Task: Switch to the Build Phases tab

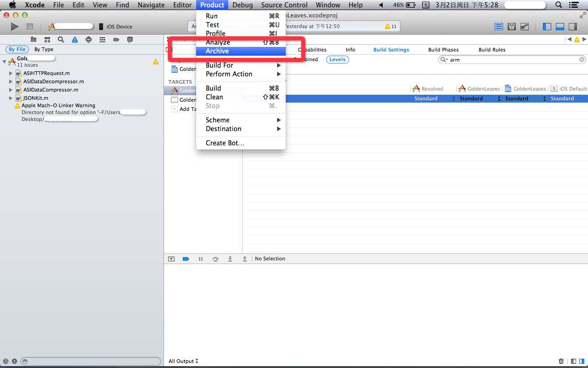Action: tap(443, 50)
